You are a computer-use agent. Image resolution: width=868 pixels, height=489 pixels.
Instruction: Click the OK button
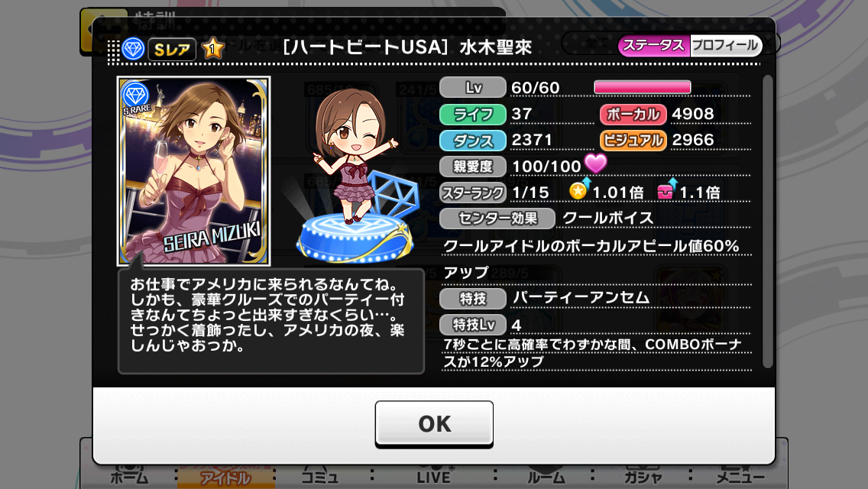coord(434,423)
